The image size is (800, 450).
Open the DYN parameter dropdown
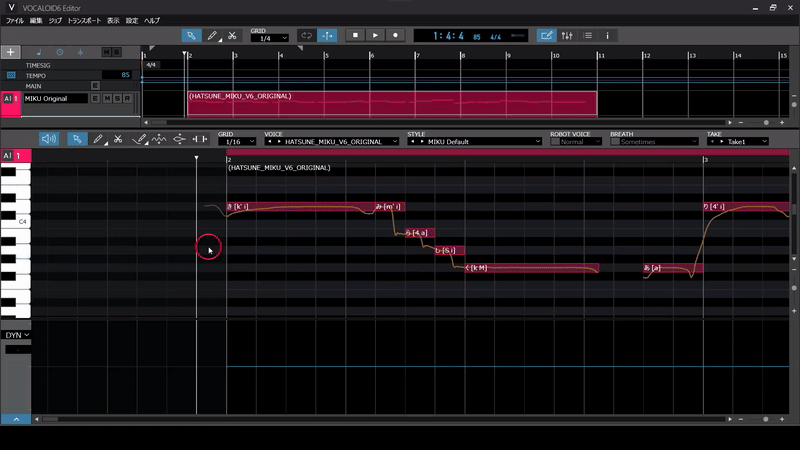point(17,335)
